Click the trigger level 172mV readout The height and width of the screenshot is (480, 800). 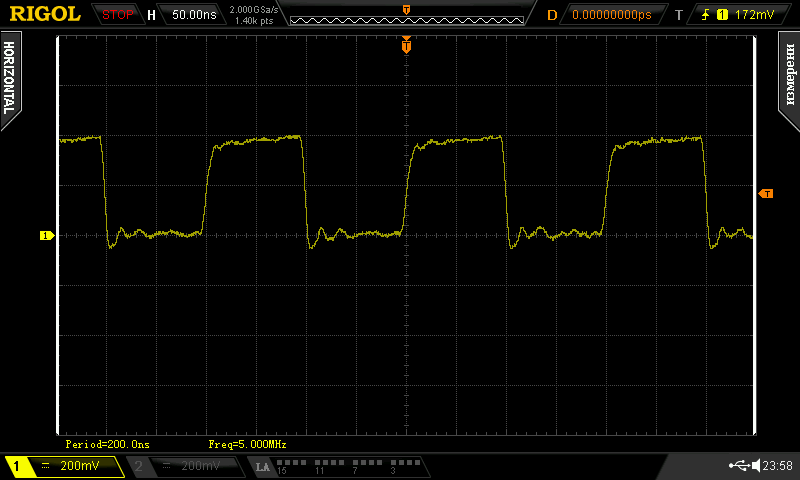753,15
